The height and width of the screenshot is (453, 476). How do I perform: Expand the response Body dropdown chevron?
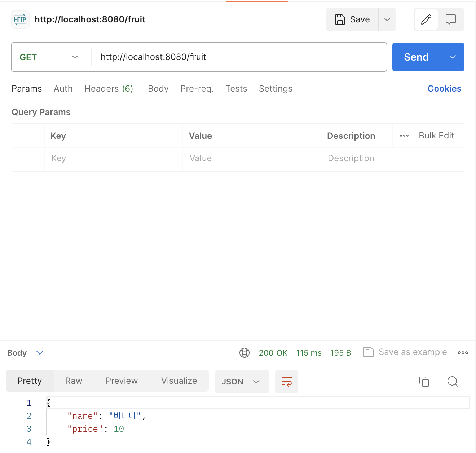[40, 353]
